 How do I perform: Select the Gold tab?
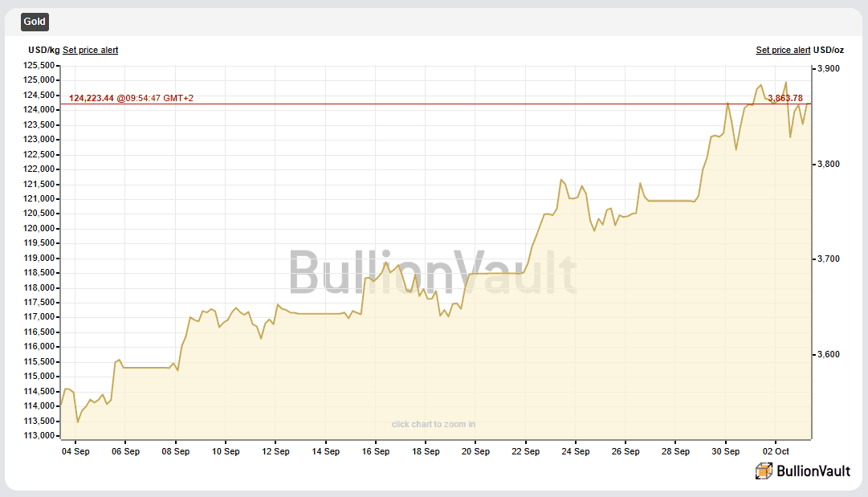35,22
